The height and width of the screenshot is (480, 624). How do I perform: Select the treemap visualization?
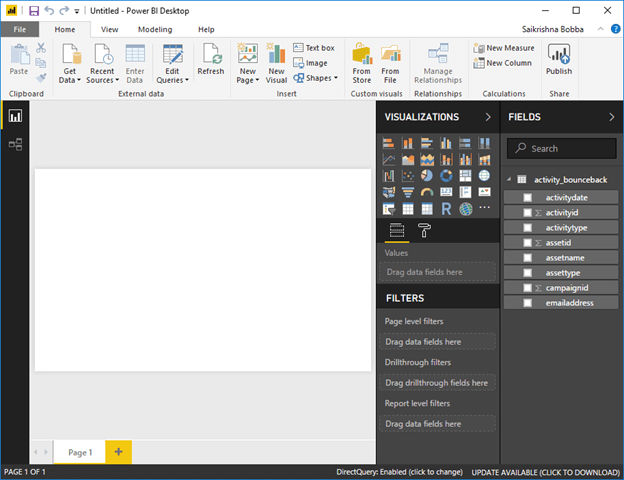click(465, 176)
